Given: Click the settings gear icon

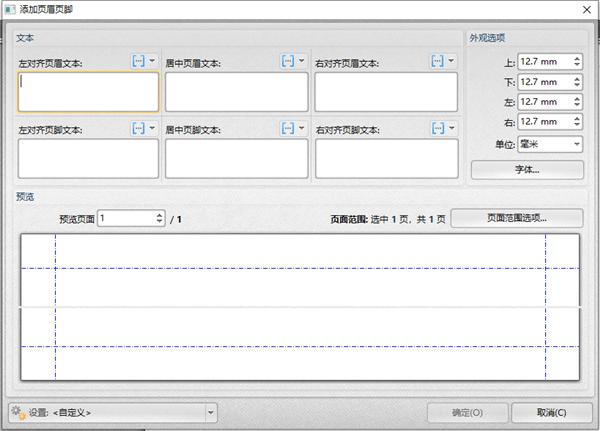Looking at the screenshot, I should pyautogui.click(x=18, y=412).
